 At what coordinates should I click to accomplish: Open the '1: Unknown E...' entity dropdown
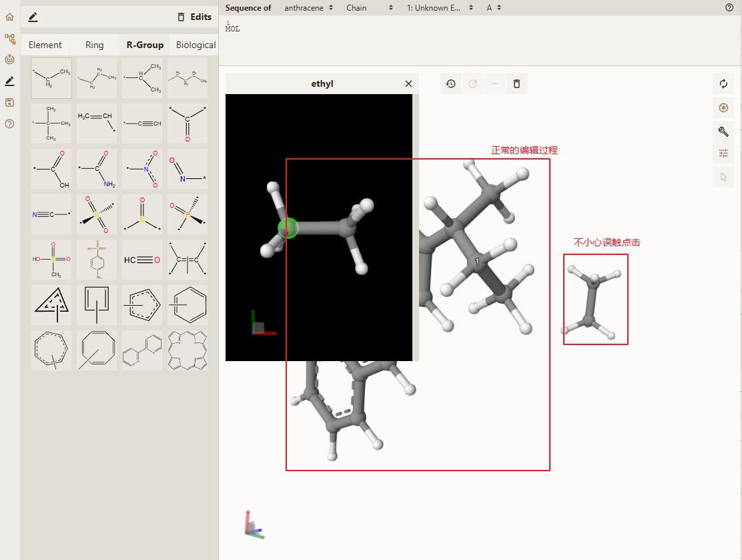(440, 7)
